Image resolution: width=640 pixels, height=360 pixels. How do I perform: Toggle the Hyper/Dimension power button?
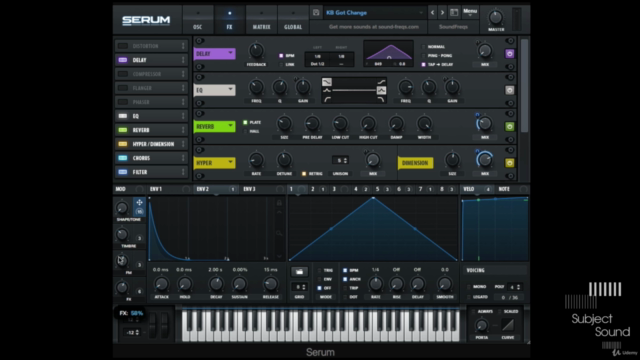click(x=509, y=163)
